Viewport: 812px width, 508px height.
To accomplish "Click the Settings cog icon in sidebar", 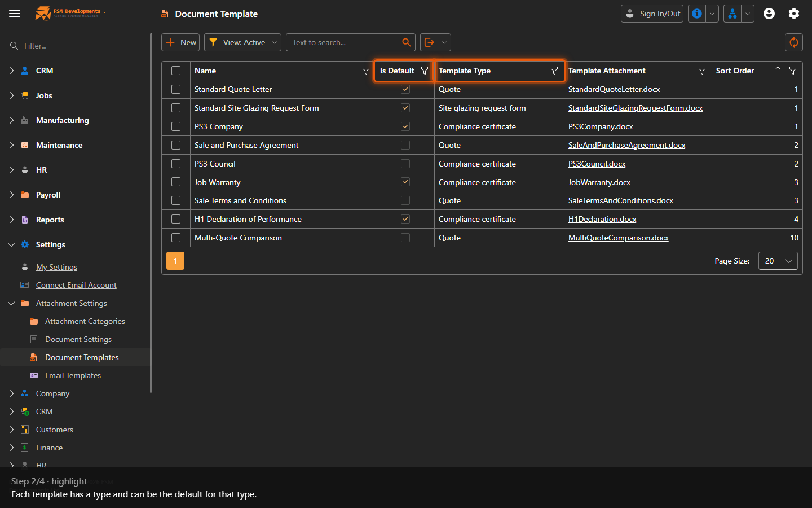I will 25,244.
